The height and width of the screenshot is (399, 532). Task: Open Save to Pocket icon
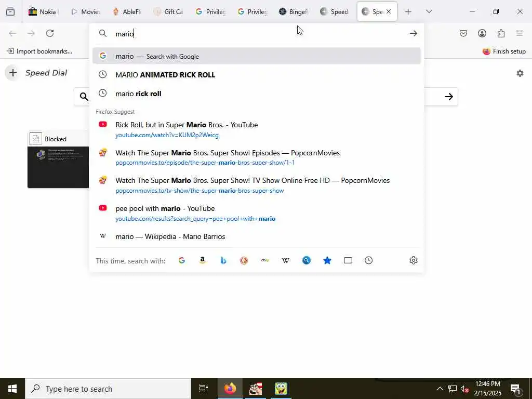[x=463, y=33]
